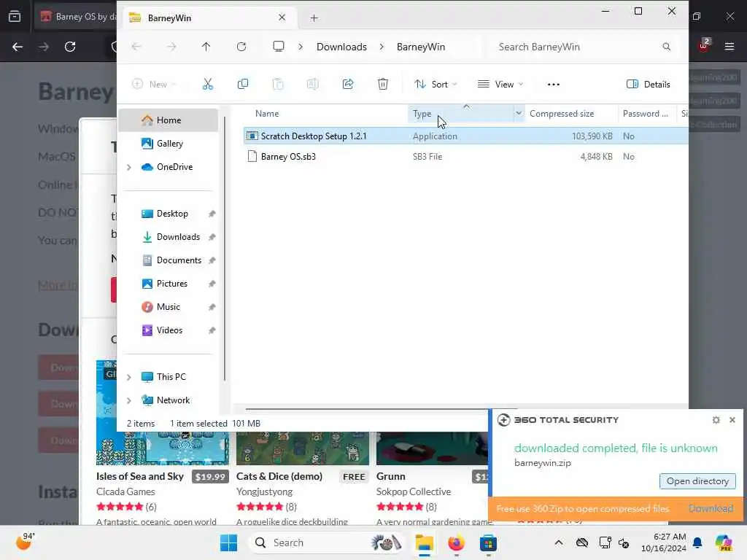Open the browser hamburger menu
The image size is (747, 560).
pos(729,47)
